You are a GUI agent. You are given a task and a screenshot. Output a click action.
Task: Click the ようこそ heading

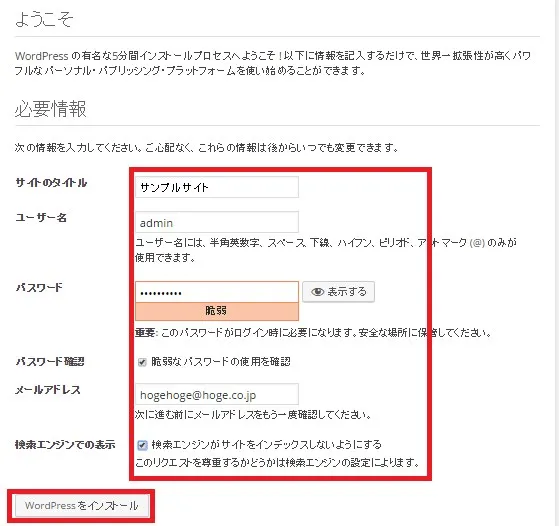(x=44, y=19)
